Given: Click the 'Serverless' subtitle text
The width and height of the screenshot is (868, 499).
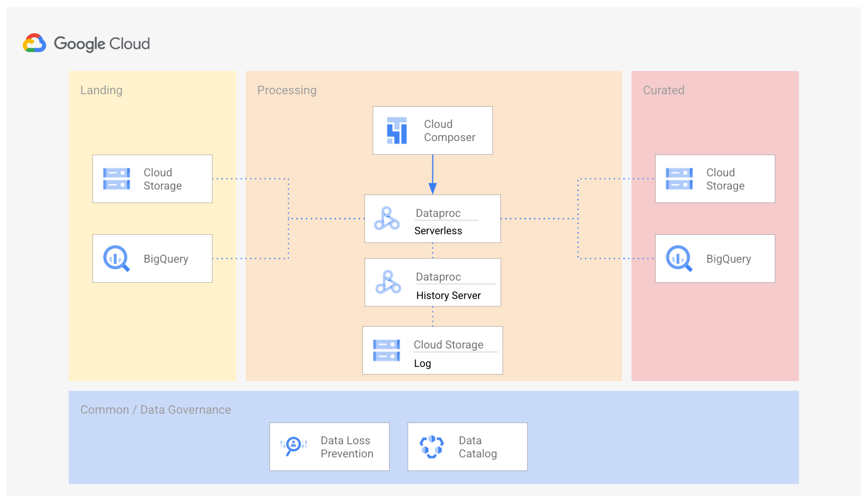Looking at the screenshot, I should click(x=438, y=231).
